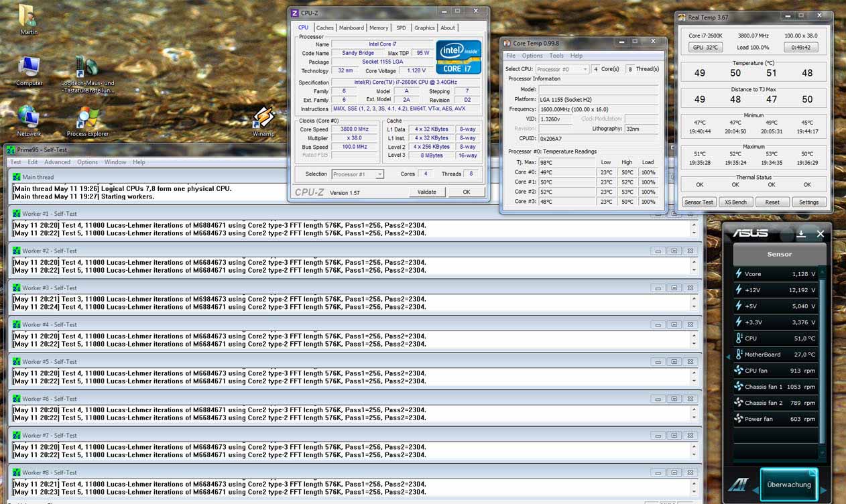Go to previous ASUS module with left arrow

pyautogui.click(x=755, y=489)
